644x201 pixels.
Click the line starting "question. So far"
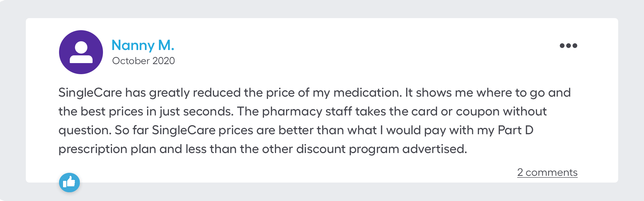(296, 130)
